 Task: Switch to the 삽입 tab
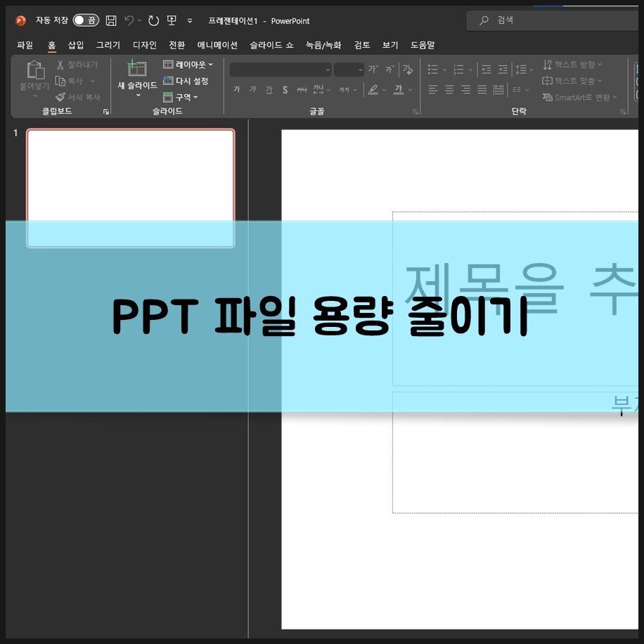click(75, 45)
